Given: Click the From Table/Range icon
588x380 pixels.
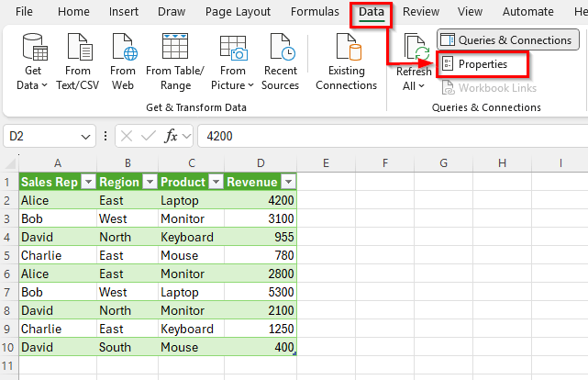Looking at the screenshot, I should (175, 48).
